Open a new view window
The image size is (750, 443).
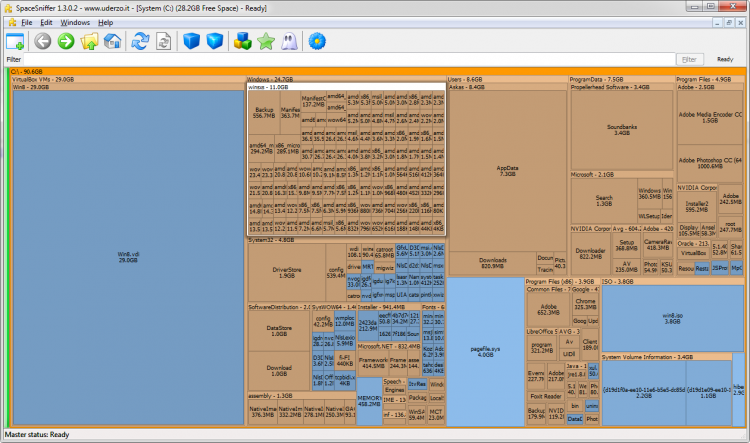click(15, 42)
